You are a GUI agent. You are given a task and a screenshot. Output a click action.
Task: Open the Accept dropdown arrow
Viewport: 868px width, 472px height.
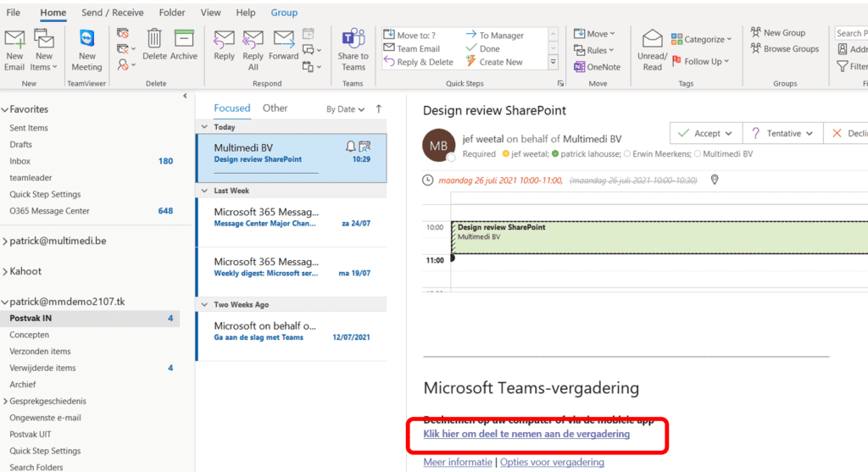pos(728,134)
